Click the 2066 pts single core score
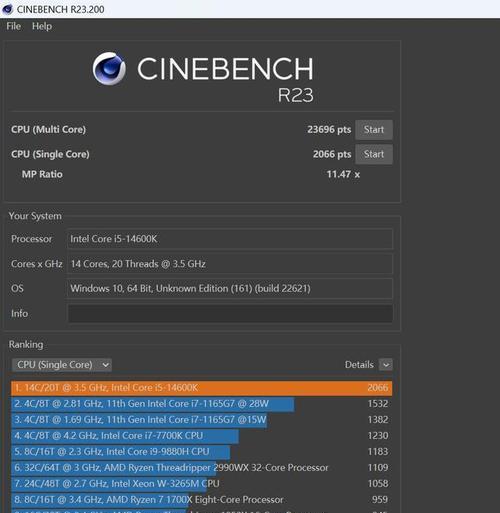 pyautogui.click(x=332, y=154)
